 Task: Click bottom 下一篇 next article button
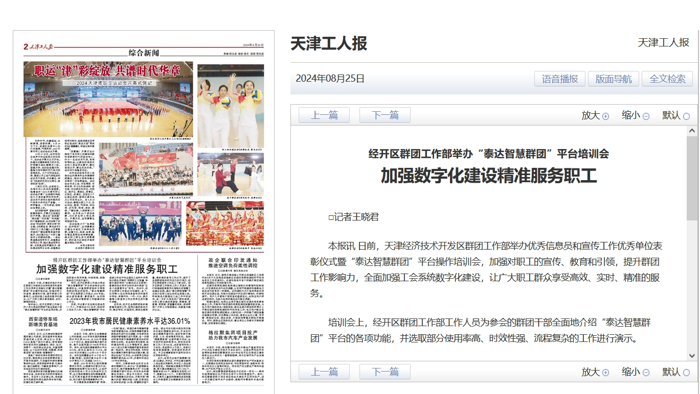[385, 372]
